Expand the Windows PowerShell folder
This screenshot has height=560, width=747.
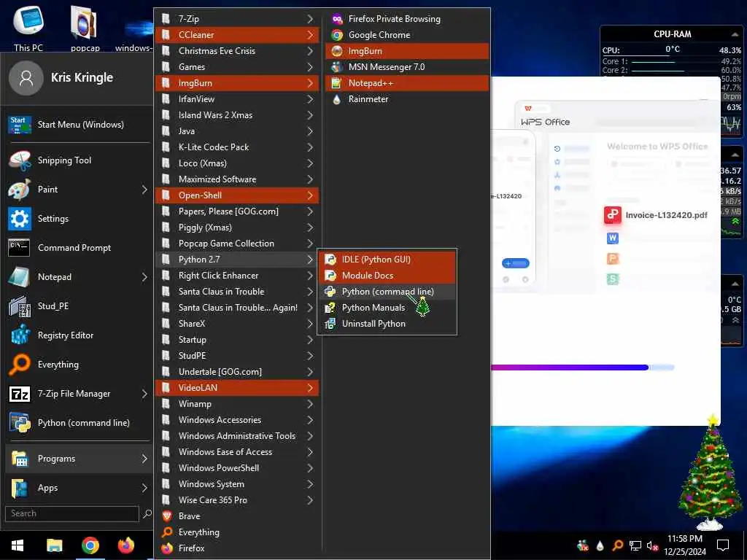coord(237,468)
